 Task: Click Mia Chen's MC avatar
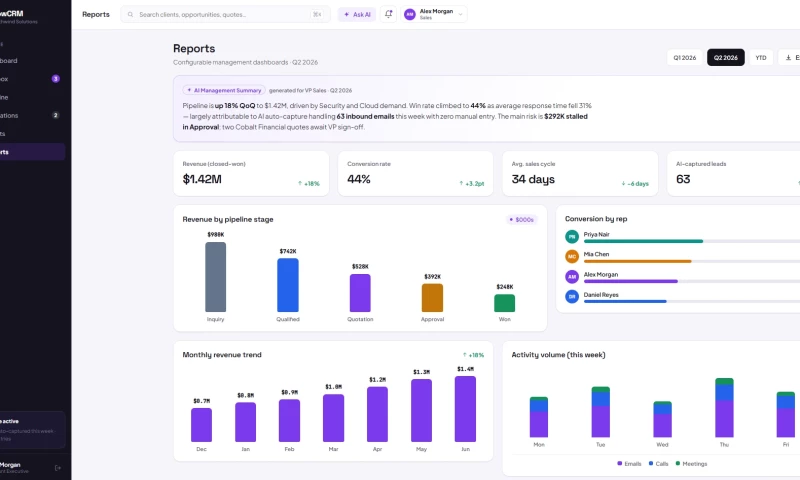[572, 257]
